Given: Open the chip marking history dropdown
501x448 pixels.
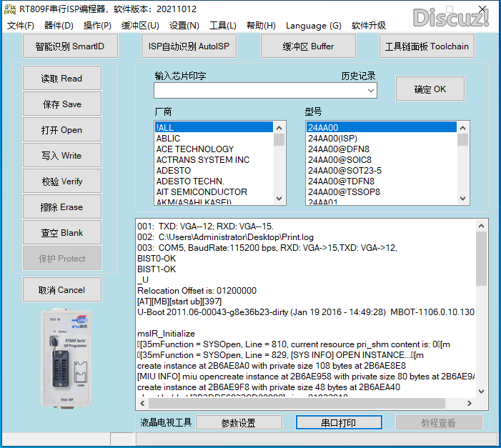Looking at the screenshot, I should coord(370,91).
